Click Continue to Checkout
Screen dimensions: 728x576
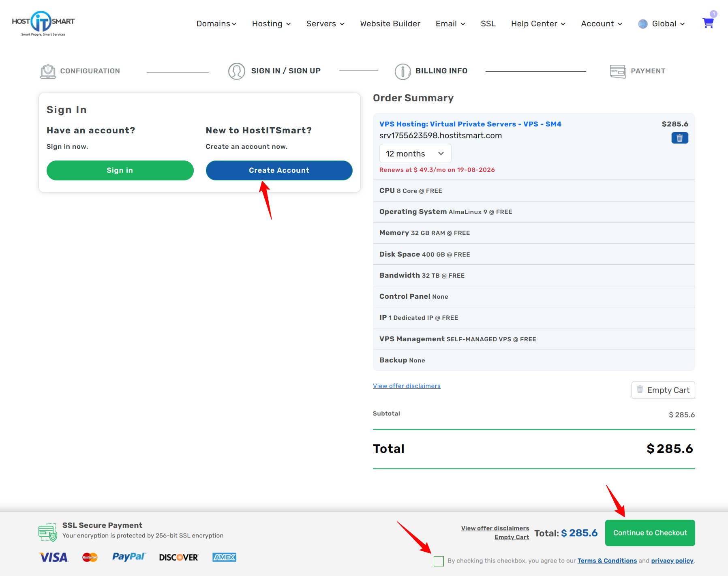pos(650,533)
